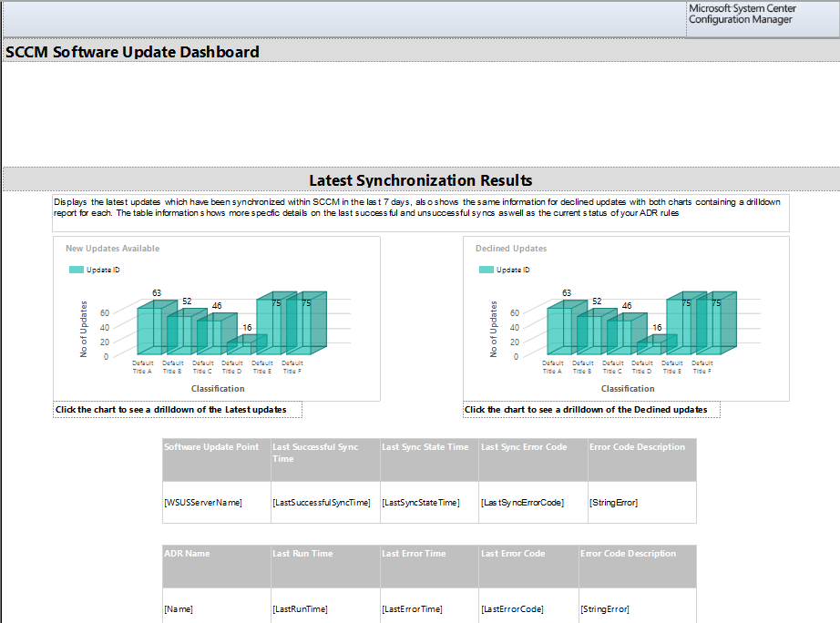This screenshot has width=840, height=623.
Task: Select the ADR Name column header
Action: coord(217,567)
